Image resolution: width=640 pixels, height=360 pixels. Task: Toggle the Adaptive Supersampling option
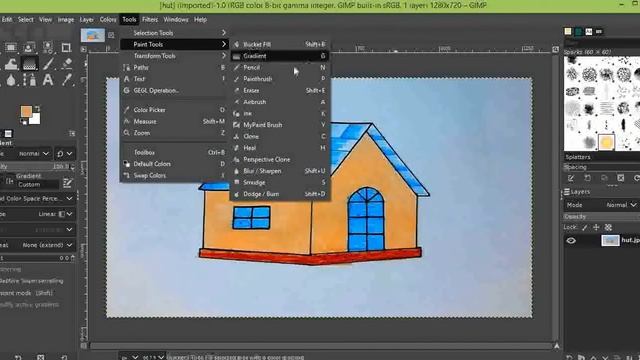click(32, 281)
